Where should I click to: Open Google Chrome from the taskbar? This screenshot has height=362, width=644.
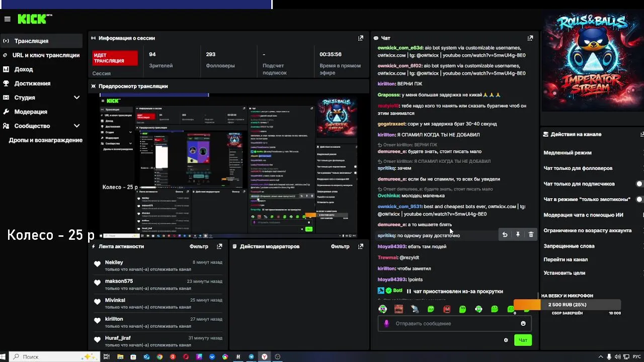point(159,356)
